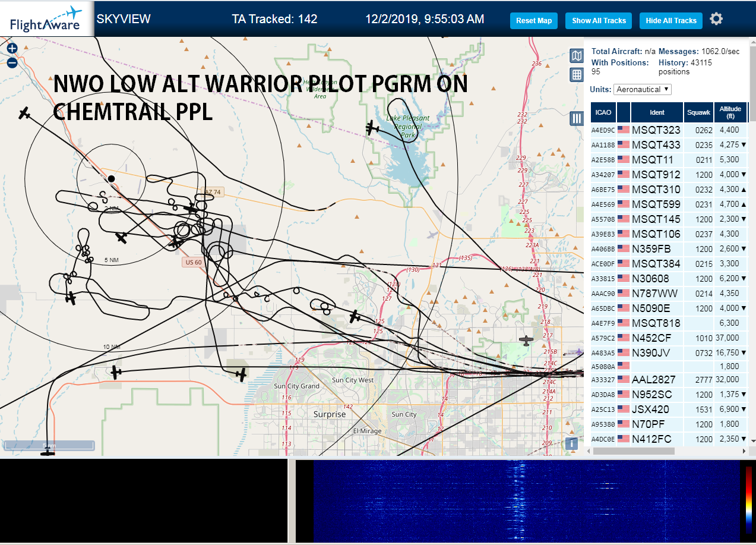Screen dimensions: 756x545
Task: Select aircraft row MSQT599
Action: point(669,204)
